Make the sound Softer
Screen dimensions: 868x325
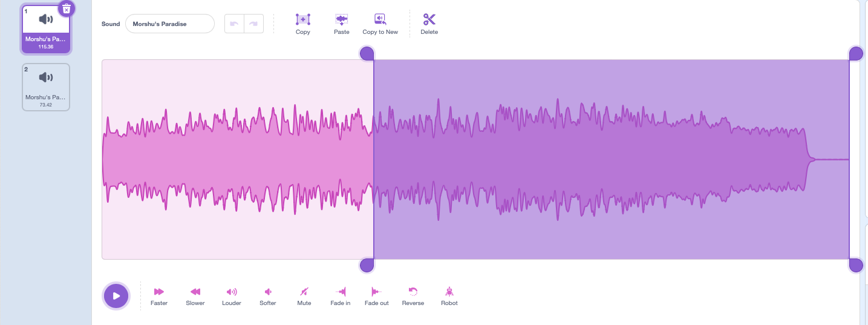[268, 292]
